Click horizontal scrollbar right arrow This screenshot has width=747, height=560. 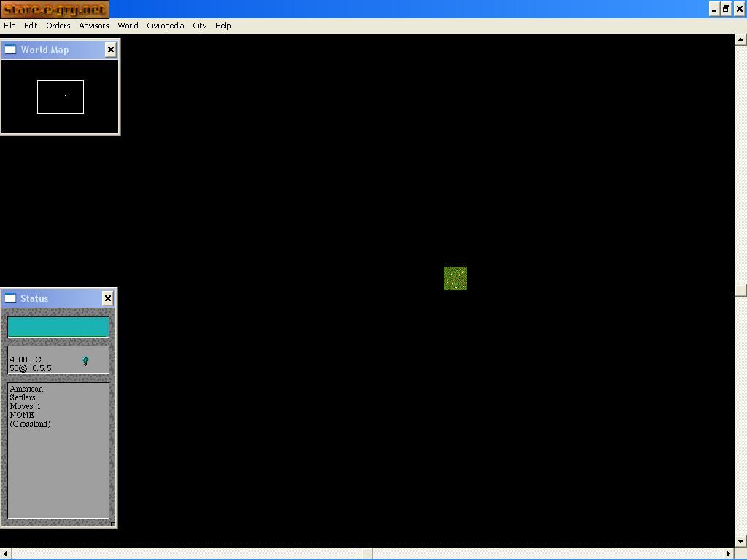729,553
